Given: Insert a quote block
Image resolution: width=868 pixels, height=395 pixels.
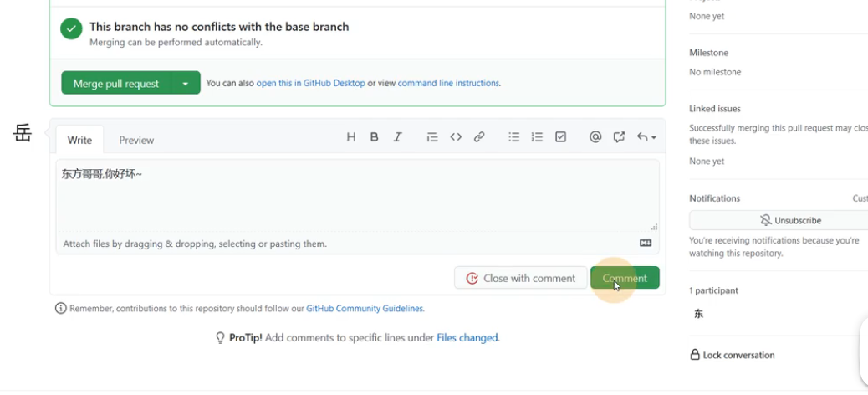Looking at the screenshot, I should [432, 137].
